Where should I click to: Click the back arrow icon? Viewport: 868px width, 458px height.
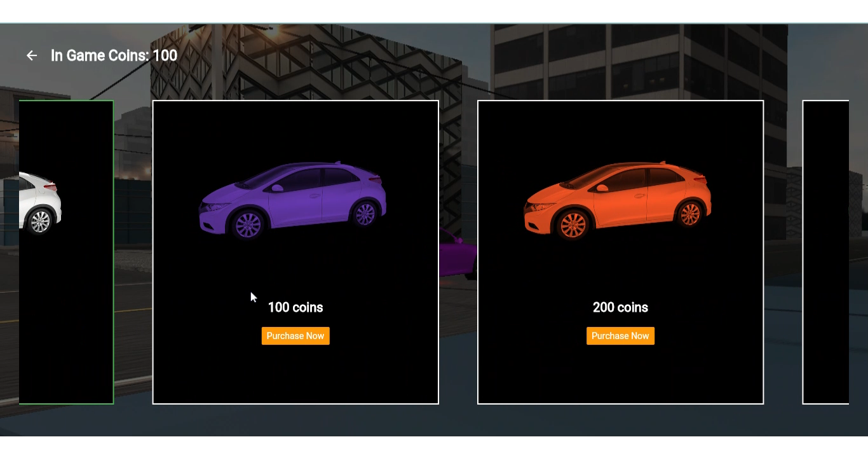point(32,56)
